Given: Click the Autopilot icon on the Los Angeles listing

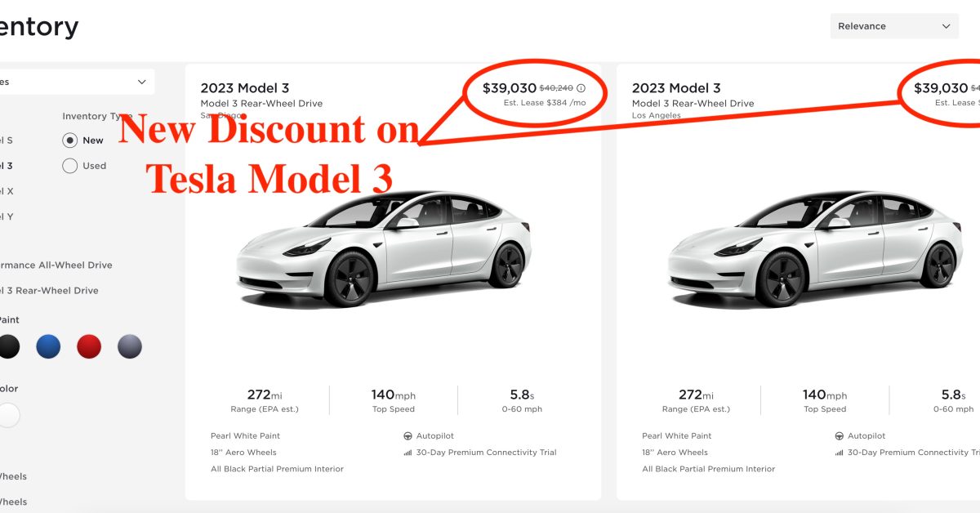Looking at the screenshot, I should click(838, 435).
